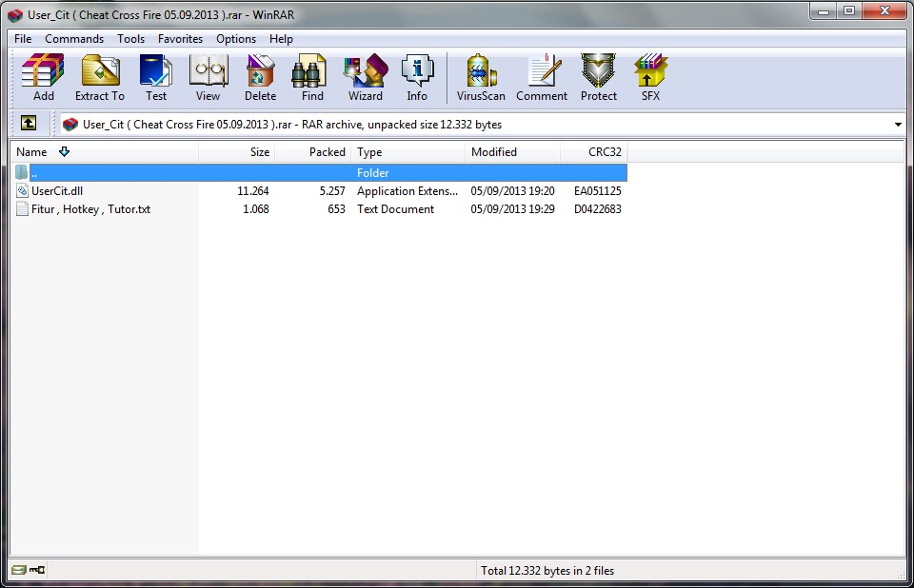The height and width of the screenshot is (588, 914).
Task: Open the Comment tool
Action: [542, 77]
